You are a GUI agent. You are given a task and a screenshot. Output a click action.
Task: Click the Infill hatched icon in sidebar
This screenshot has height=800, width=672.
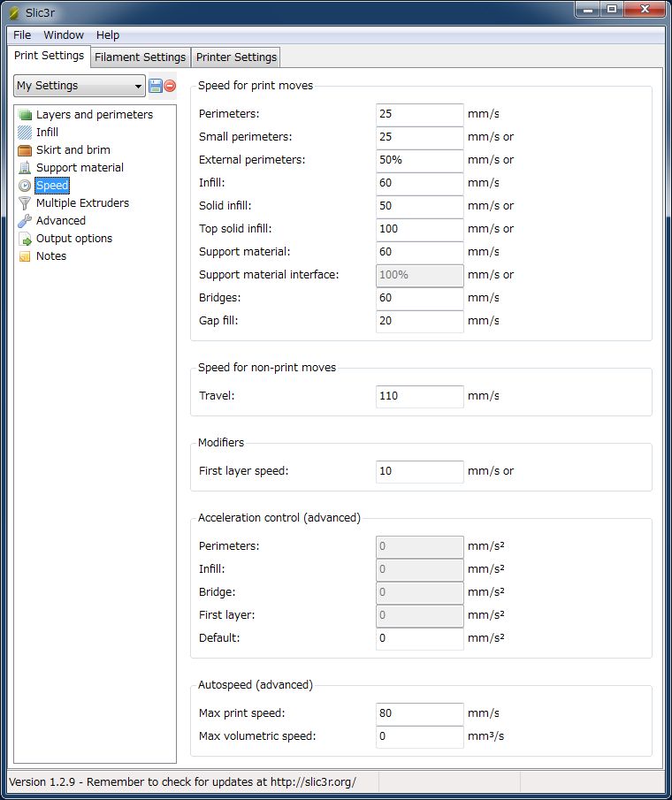click(x=25, y=133)
